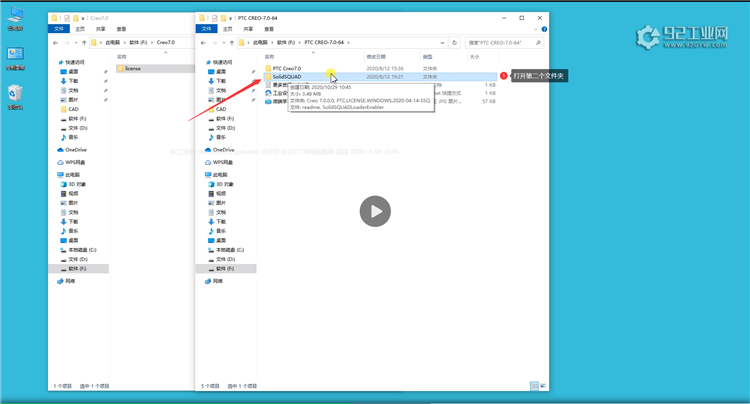
Task: Click 软件 (F:) breadcrumb in Creo7.0 address bar
Action: click(138, 43)
